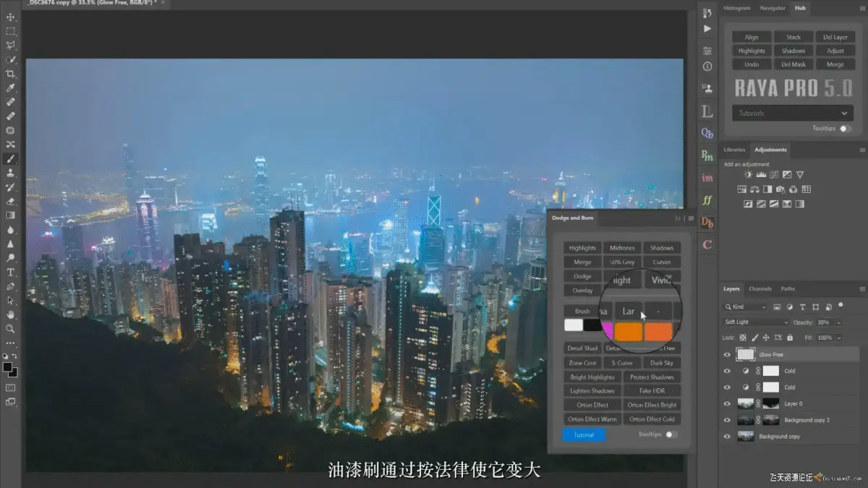868x488 pixels.
Task: Pick the white color swatch
Action: pyautogui.click(x=574, y=325)
